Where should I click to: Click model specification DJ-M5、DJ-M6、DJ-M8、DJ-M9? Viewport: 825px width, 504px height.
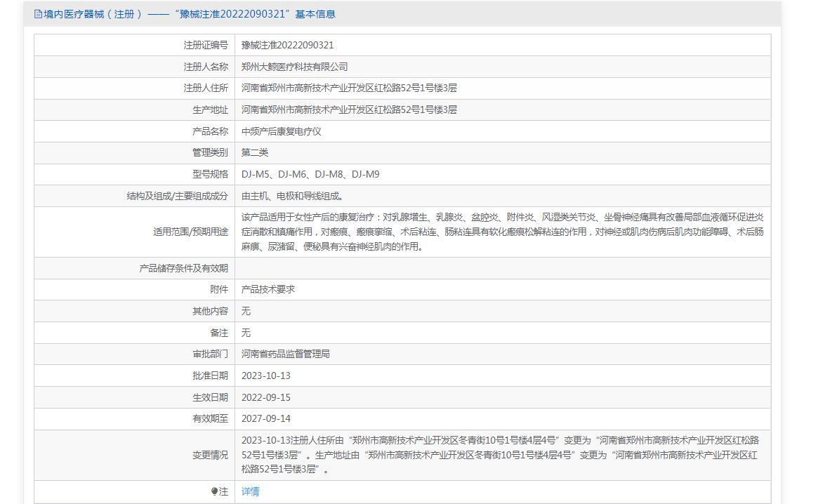310,175
